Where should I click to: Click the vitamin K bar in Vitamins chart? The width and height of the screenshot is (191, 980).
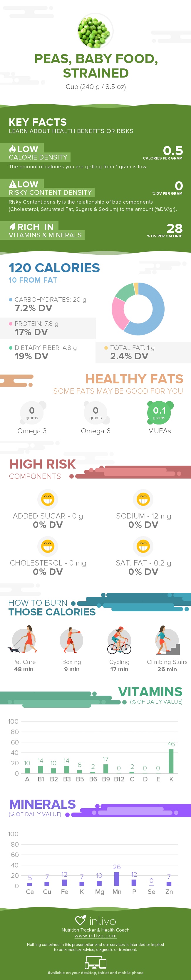click(171, 761)
